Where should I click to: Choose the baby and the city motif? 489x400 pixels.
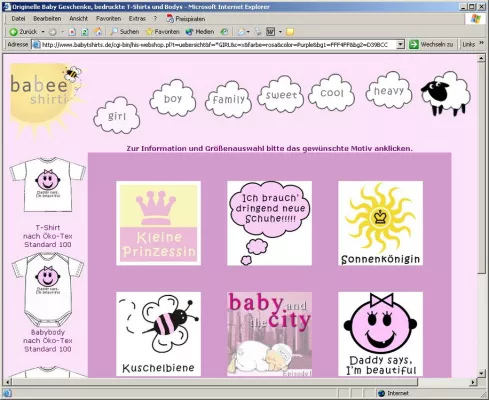click(x=269, y=334)
